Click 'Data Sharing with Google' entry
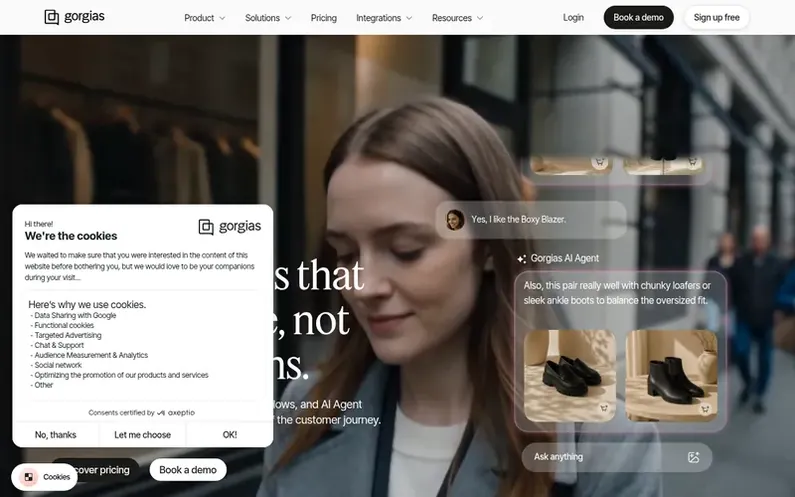Image resolution: width=795 pixels, height=497 pixels. (x=75, y=315)
